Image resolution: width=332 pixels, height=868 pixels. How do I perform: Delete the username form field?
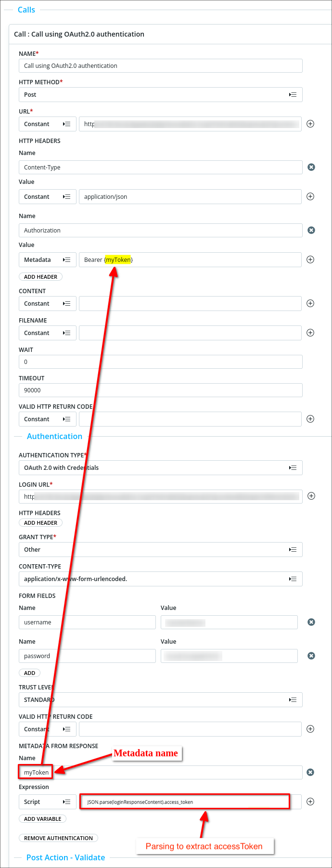point(311,622)
